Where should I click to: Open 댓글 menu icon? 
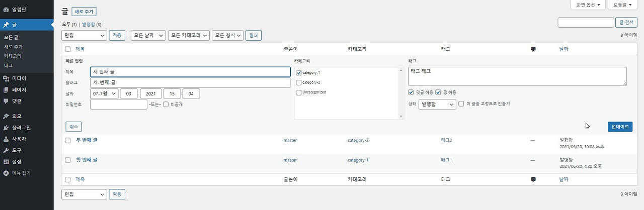click(6, 101)
